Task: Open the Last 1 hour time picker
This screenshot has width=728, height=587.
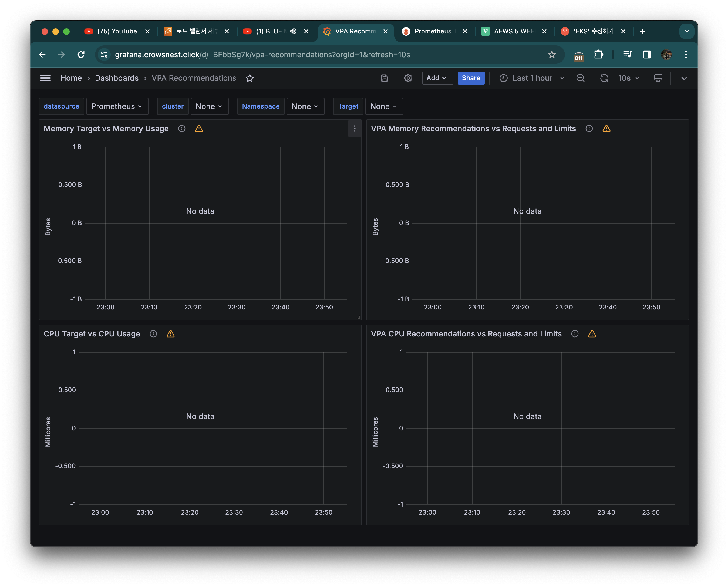Action: [532, 78]
